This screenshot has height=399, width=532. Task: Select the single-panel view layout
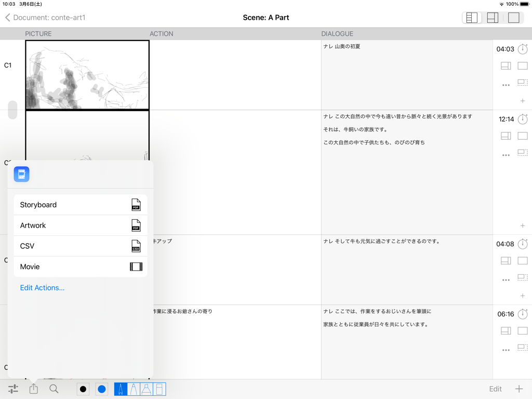click(513, 17)
